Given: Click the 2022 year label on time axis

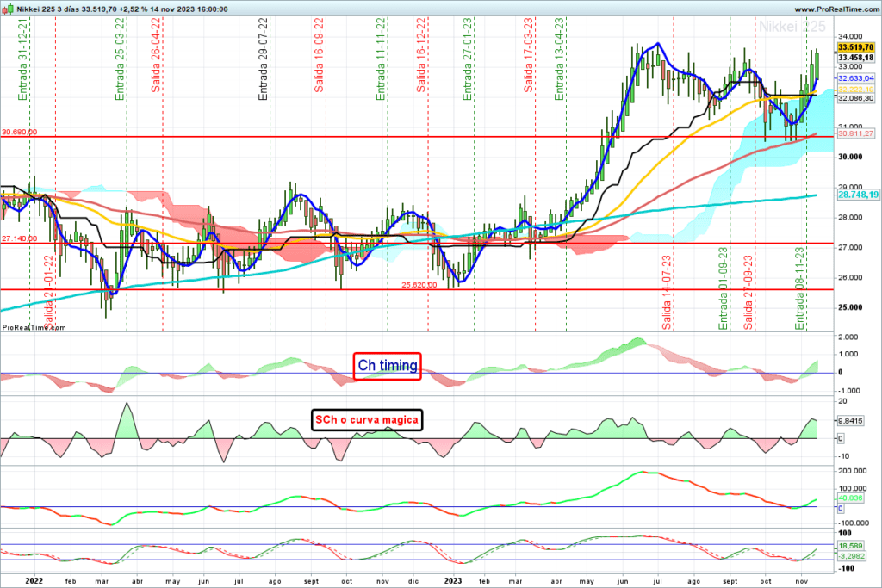Looking at the screenshot, I should click(34, 581).
